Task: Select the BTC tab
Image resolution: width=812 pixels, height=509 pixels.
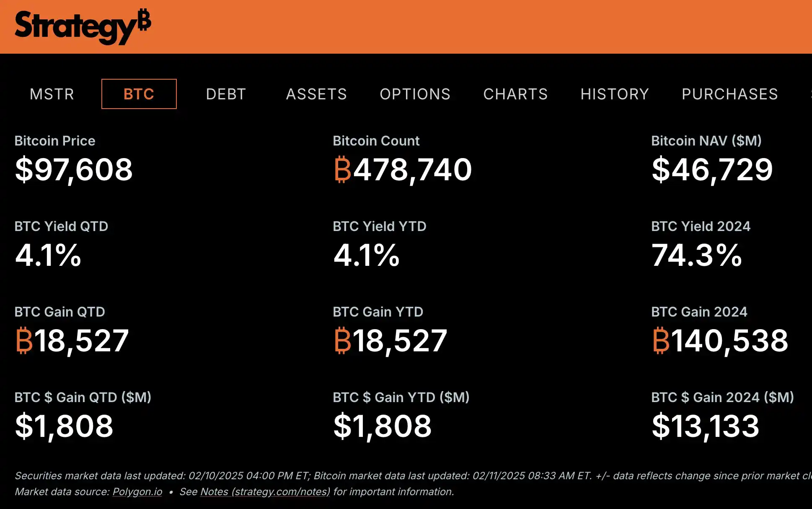Action: (x=139, y=94)
